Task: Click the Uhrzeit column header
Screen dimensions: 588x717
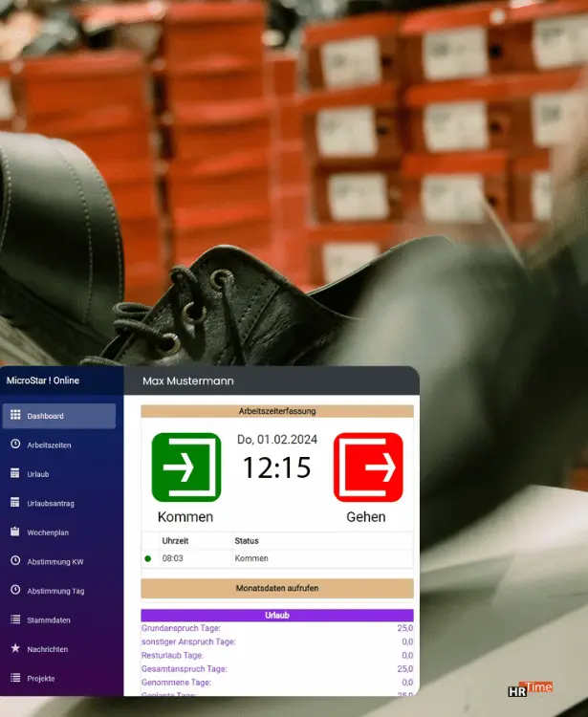Action: 175,541
